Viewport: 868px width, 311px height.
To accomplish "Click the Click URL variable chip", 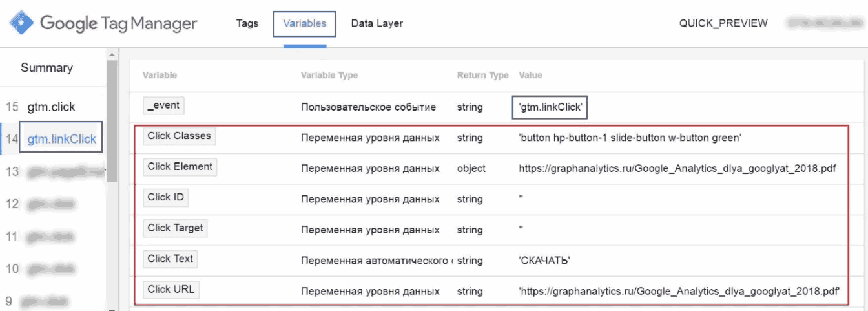I will click(171, 289).
